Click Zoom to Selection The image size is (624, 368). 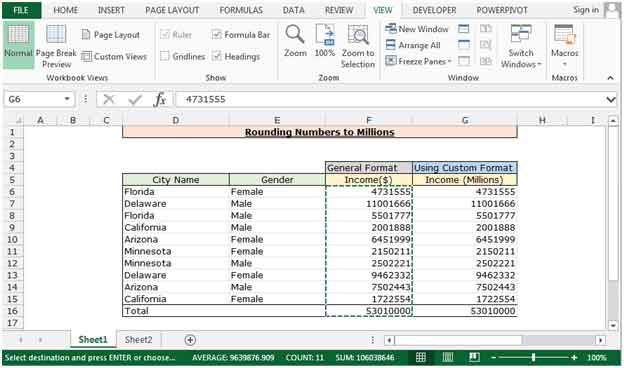click(x=358, y=46)
